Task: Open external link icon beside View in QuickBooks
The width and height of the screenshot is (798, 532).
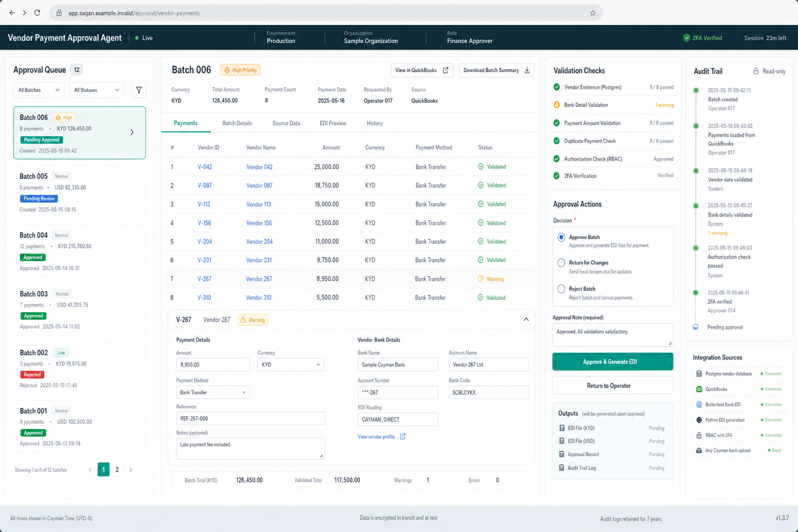Action: (x=446, y=70)
